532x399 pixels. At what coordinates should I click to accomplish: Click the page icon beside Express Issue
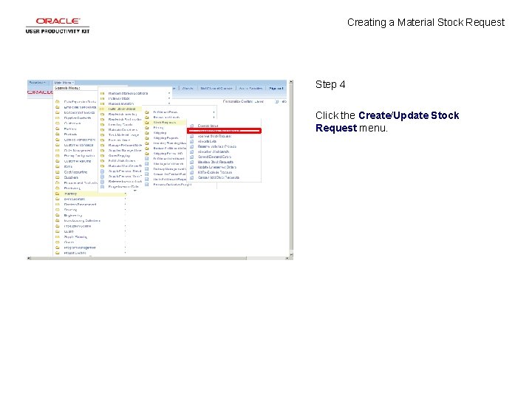[x=191, y=126]
